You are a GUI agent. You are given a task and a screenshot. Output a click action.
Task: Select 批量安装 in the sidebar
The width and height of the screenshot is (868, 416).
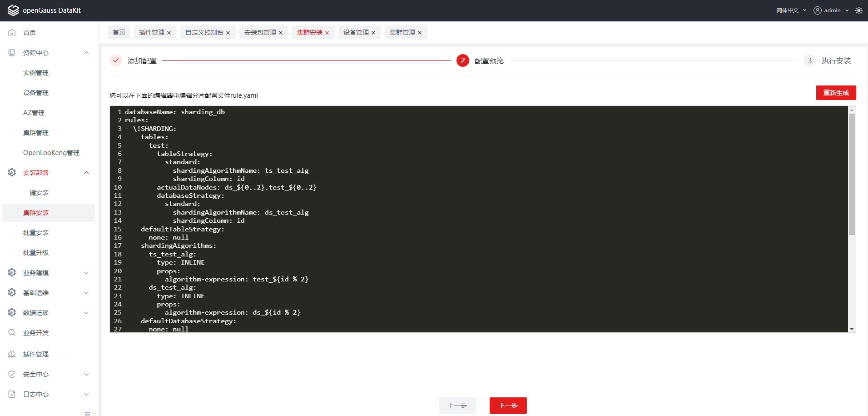pos(36,233)
